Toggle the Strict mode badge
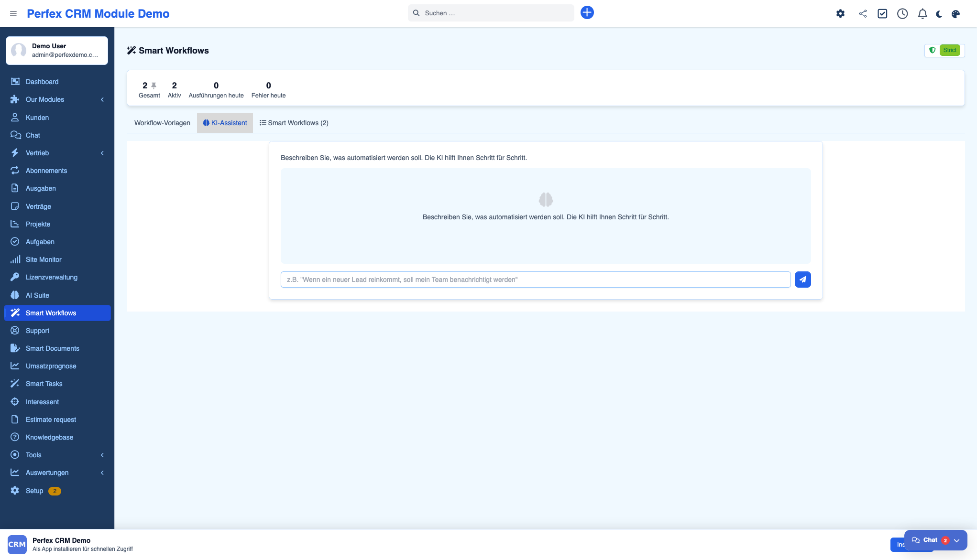 pos(949,50)
